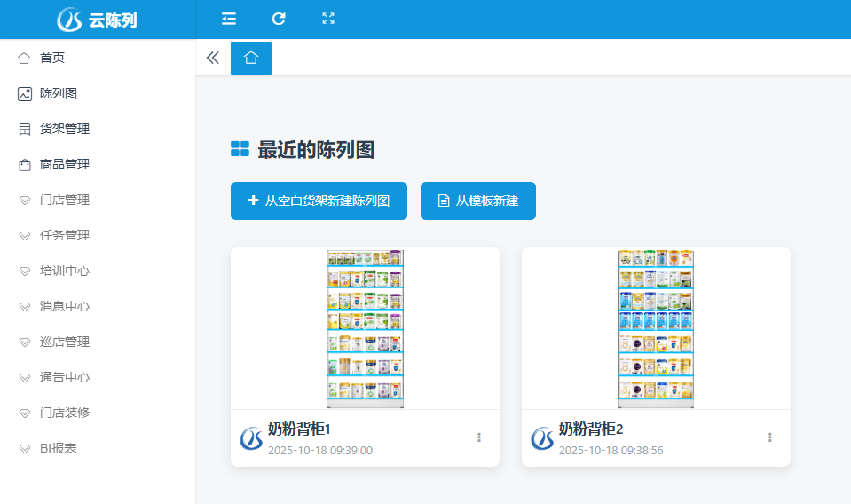The height and width of the screenshot is (504, 851).
Task: Toggle the sidebar menu collapse icon
Action: coord(229,19)
